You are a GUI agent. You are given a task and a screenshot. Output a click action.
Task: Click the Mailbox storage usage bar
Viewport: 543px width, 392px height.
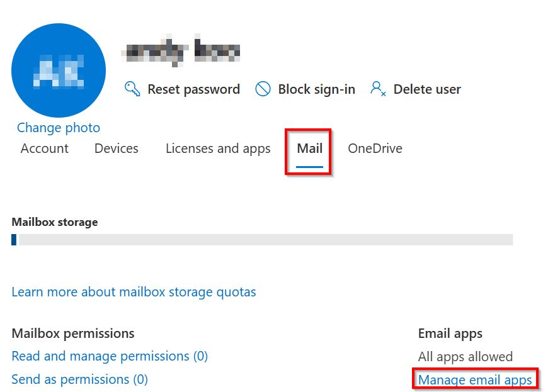(x=262, y=240)
